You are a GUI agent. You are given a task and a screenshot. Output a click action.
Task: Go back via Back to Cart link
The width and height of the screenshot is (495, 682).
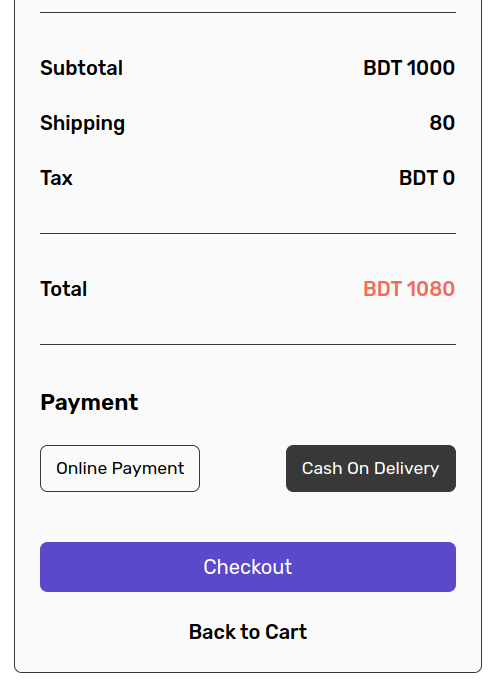[x=248, y=632]
